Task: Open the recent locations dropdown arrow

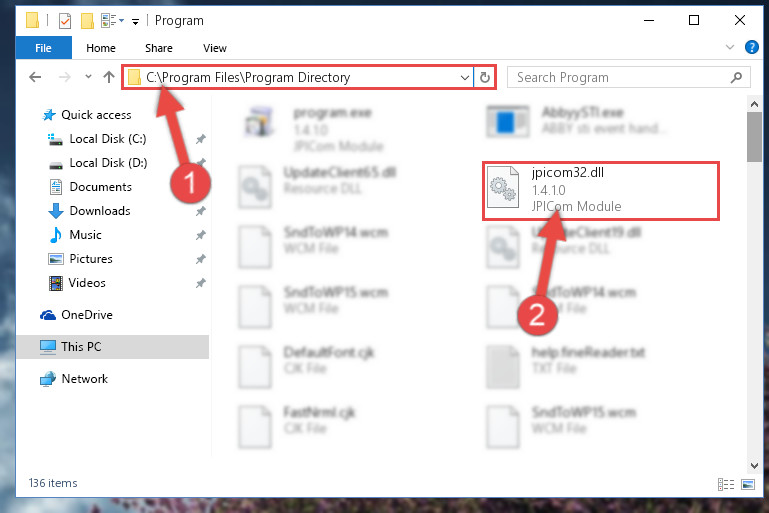Action: [88, 77]
